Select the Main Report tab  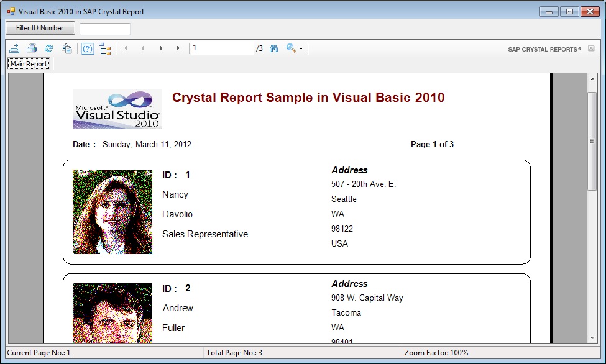coord(29,64)
